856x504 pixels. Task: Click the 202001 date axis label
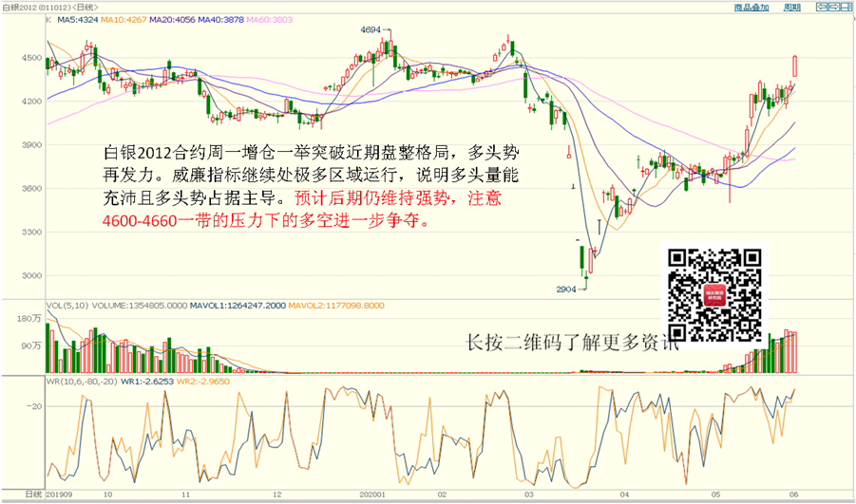point(371,495)
